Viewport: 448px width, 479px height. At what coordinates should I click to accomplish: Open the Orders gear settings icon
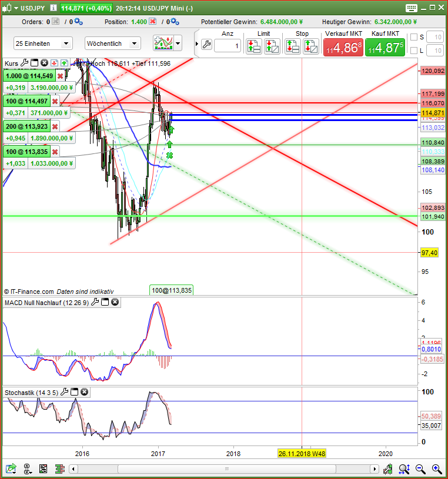(x=79, y=21)
